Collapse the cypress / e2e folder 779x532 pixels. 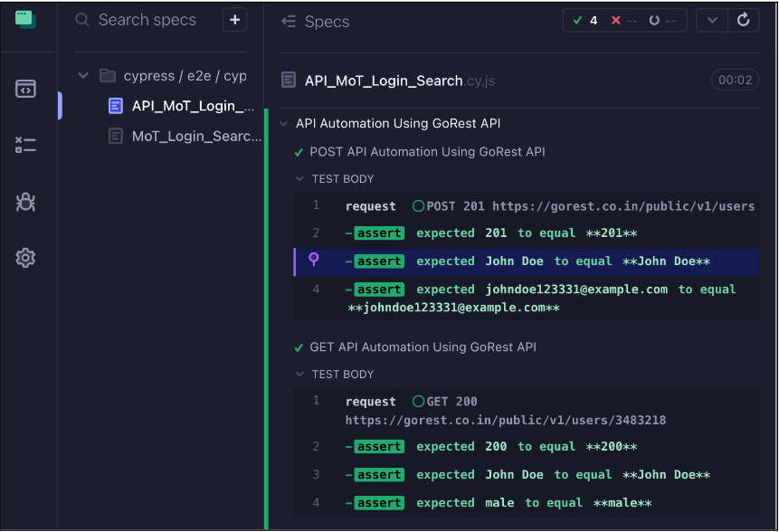83,76
